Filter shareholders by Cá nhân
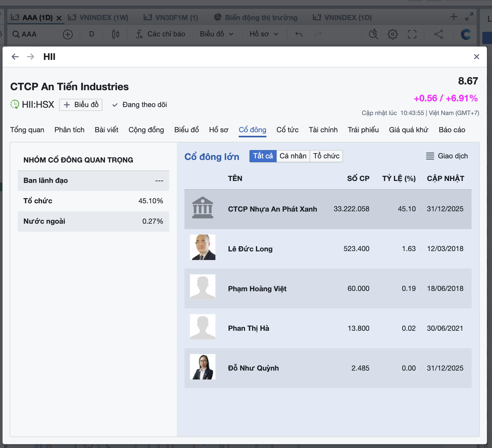The height and width of the screenshot is (448, 492). (x=293, y=156)
